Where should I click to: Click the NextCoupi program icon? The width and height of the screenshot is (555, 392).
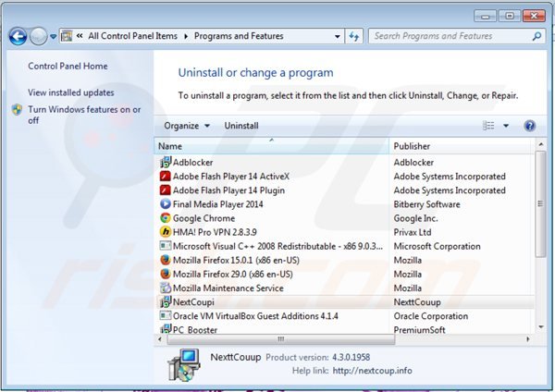(166, 301)
